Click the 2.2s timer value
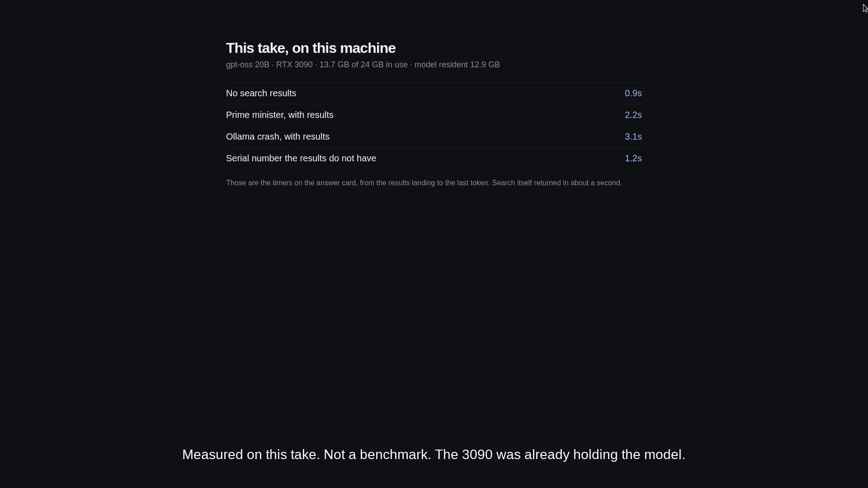 tap(633, 115)
